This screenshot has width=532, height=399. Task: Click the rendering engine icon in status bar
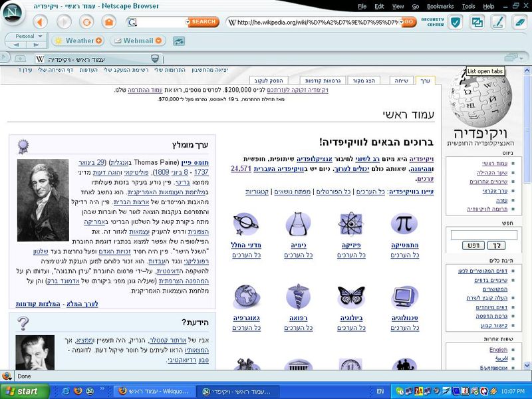(x=7, y=376)
